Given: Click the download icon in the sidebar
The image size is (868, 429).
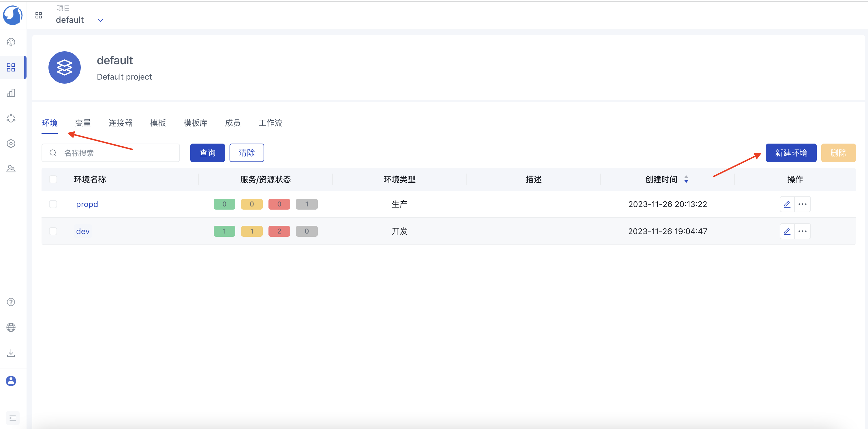Looking at the screenshot, I should point(11,353).
